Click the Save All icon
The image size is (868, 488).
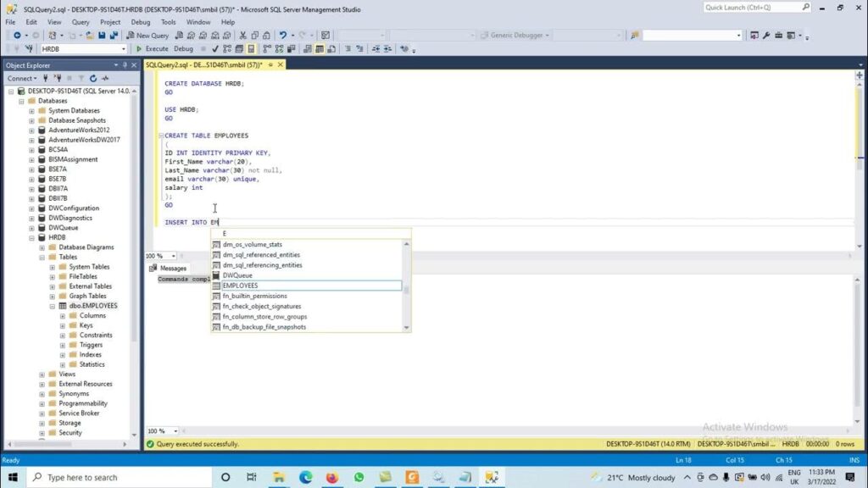tap(114, 36)
